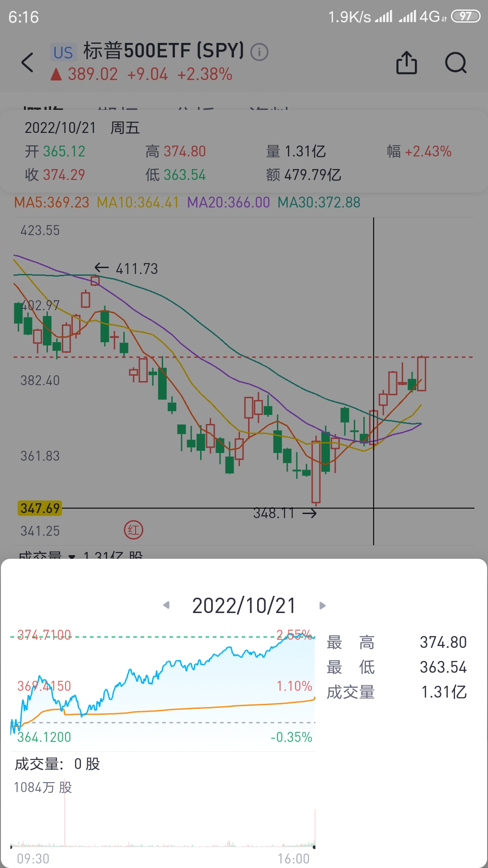Tap the 6:16 clock in the status bar
This screenshot has width=488, height=868.
(23, 17)
